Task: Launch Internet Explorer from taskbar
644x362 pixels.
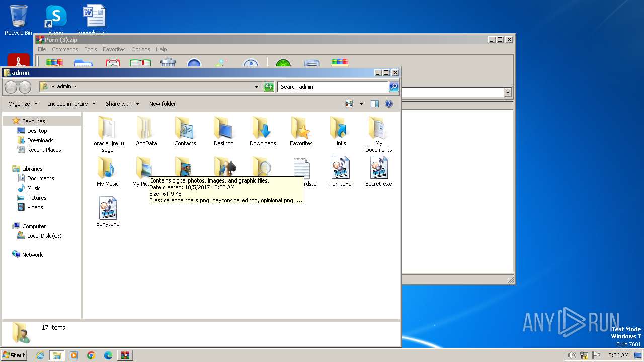Action: [40, 355]
